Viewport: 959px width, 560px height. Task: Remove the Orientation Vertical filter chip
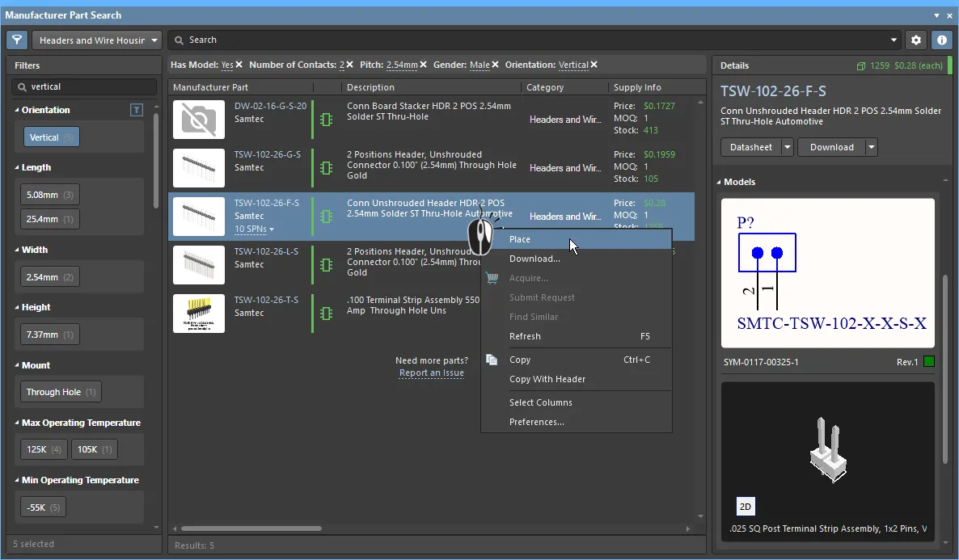[594, 64]
